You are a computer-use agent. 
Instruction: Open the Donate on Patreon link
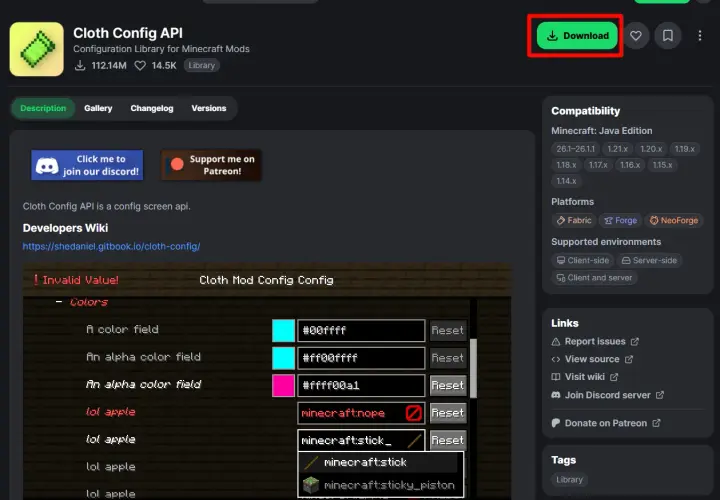click(x=606, y=423)
